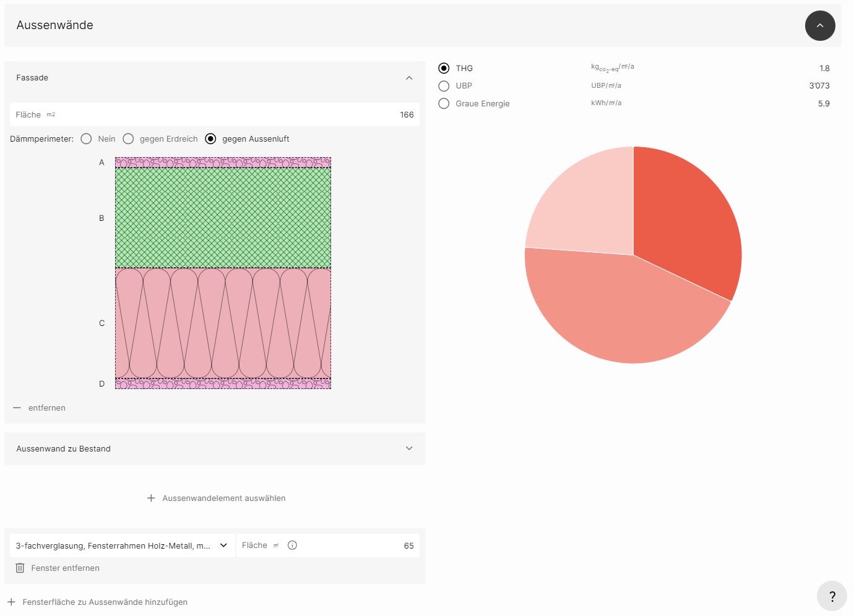Click the minus icon beside entfernen
854x616 pixels.
(x=17, y=408)
